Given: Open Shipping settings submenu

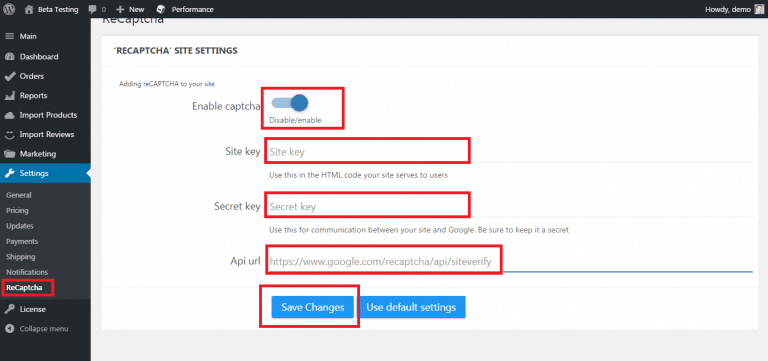Looking at the screenshot, I should coord(21,257).
